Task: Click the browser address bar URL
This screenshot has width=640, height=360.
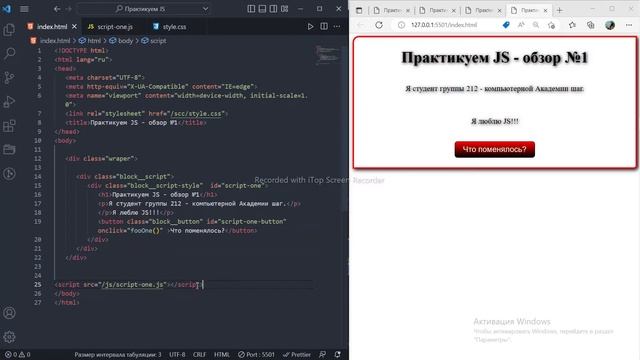Action: pyautogui.click(x=444, y=25)
